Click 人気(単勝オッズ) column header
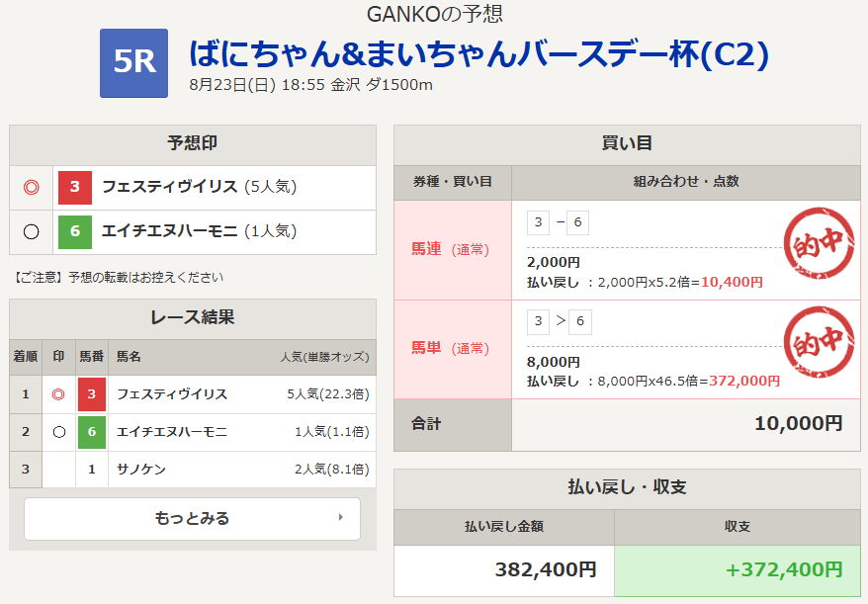Screen dimensions: 868x604 click(x=324, y=357)
